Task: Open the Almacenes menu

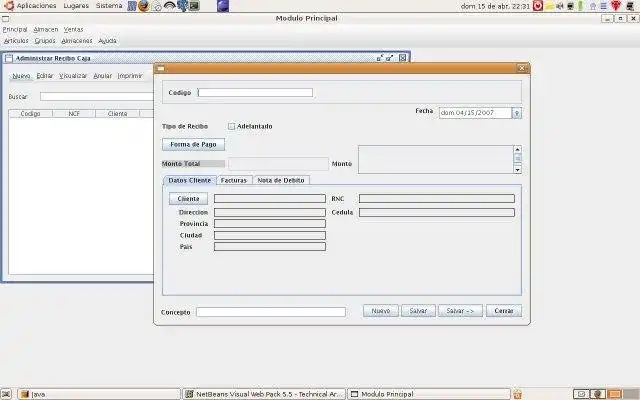Action: (x=77, y=41)
